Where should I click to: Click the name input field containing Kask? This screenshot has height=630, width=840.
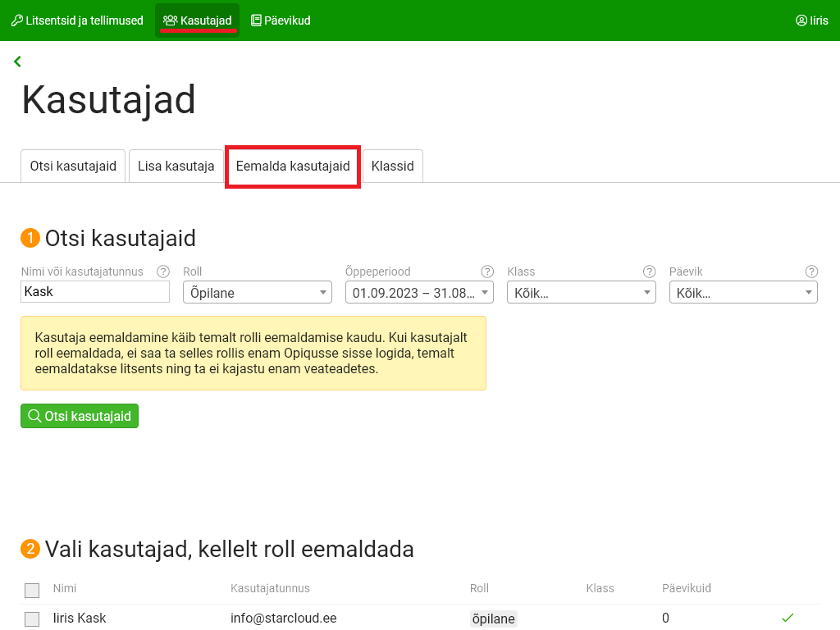point(94,291)
